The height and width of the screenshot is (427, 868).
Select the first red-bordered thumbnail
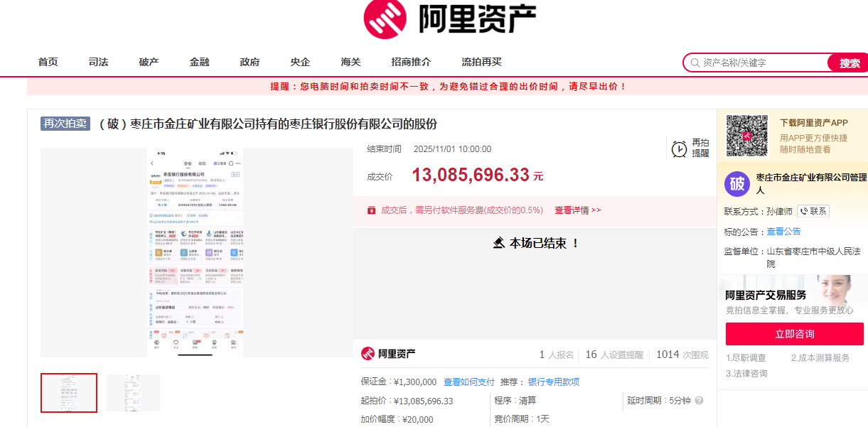(x=69, y=393)
